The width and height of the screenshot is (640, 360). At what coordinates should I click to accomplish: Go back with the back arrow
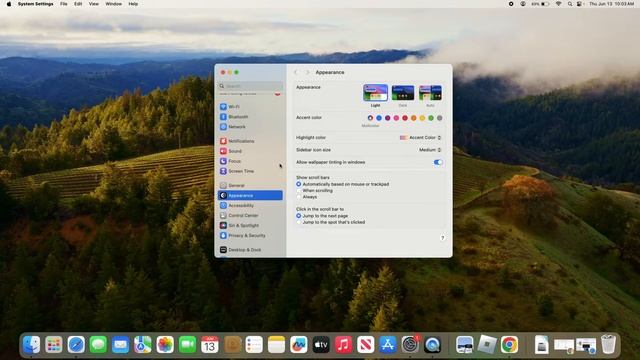pos(296,72)
